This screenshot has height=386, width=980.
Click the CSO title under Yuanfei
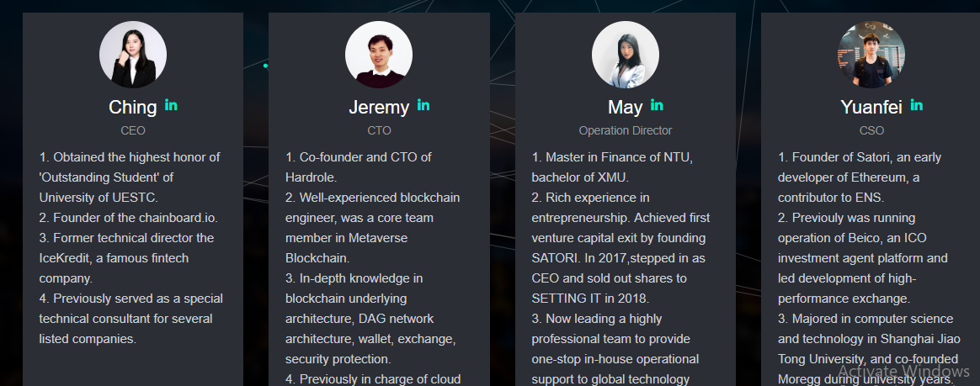tap(871, 130)
